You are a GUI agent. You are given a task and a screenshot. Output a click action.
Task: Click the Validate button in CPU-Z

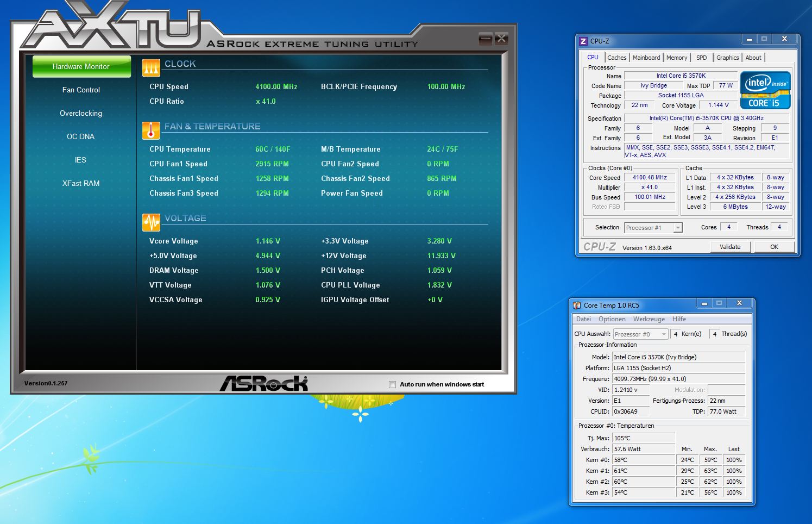[730, 247]
